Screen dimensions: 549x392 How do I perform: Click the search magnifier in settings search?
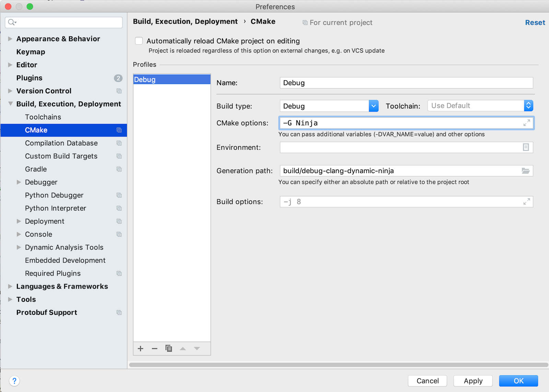tap(11, 22)
